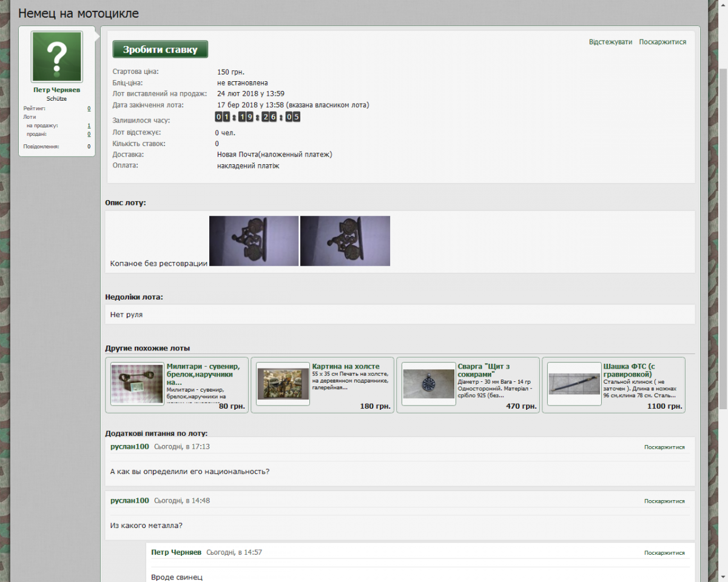Open thumbnail of Милитари сувенир lot
Image resolution: width=728 pixels, height=582 pixels.
point(137,384)
